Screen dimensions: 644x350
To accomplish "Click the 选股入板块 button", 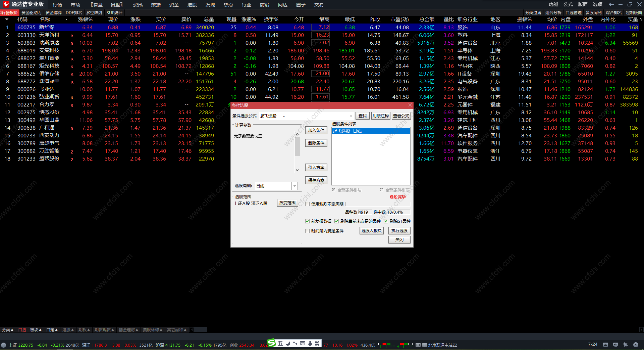I will coord(372,231).
